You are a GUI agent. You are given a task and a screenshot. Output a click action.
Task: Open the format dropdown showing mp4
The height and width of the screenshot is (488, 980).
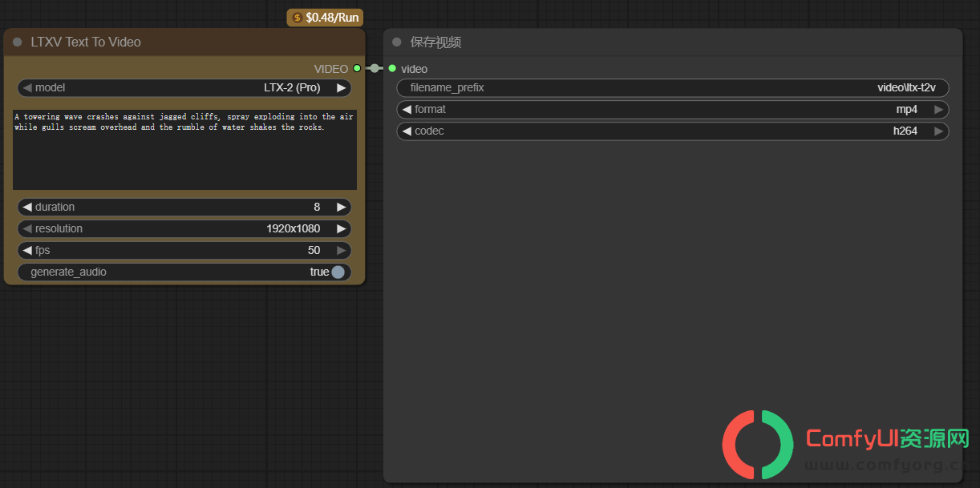pos(673,109)
